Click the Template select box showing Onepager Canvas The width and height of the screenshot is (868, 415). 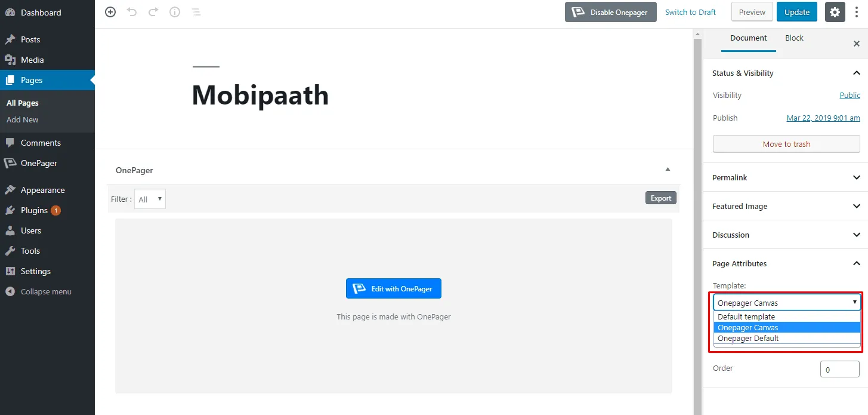click(x=787, y=303)
